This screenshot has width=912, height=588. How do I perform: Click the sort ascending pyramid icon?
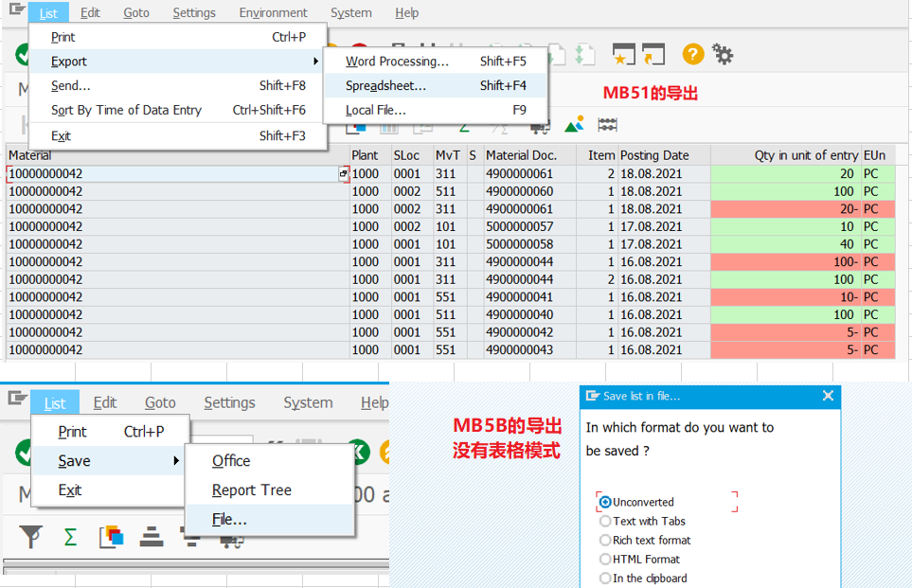point(152,536)
